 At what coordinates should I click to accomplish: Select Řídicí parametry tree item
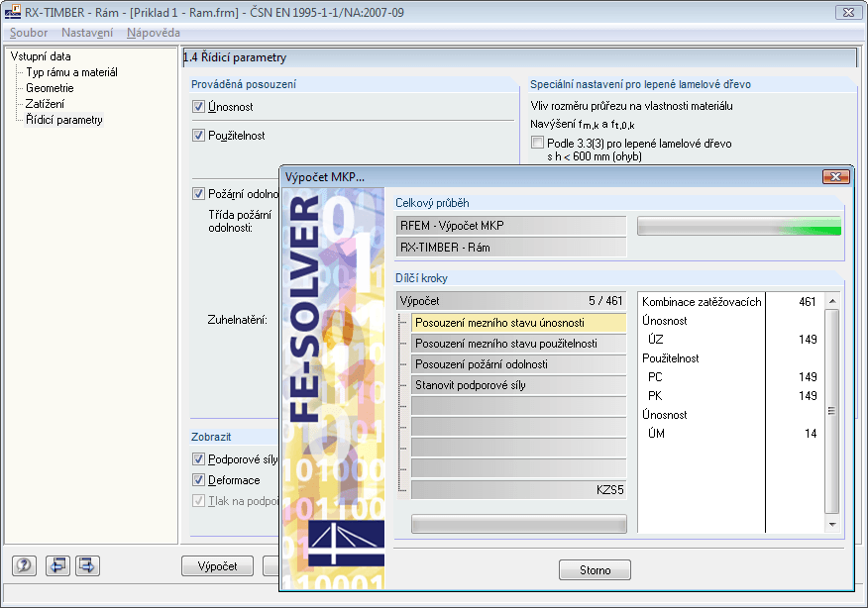click(64, 120)
